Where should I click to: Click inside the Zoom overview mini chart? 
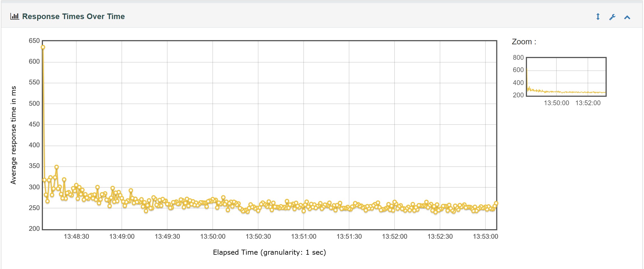click(x=566, y=77)
